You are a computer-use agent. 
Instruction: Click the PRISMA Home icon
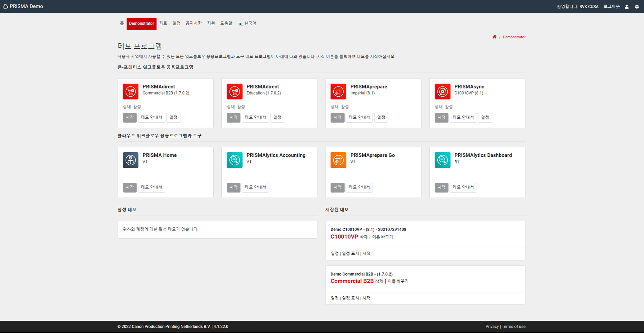(130, 160)
